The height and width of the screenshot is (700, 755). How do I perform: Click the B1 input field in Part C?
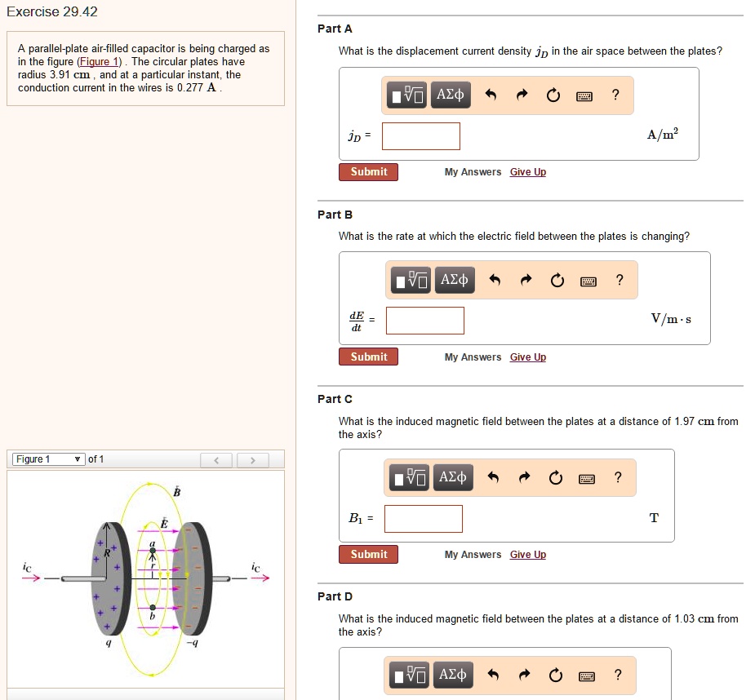click(x=423, y=518)
